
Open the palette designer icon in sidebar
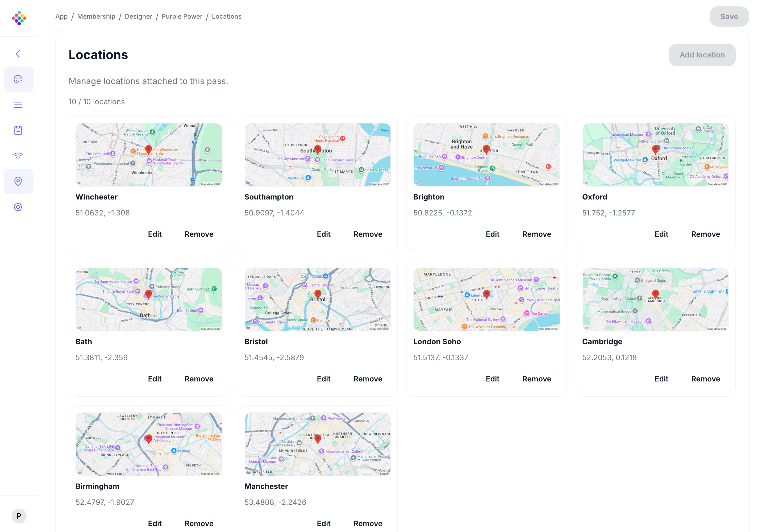pyautogui.click(x=18, y=79)
